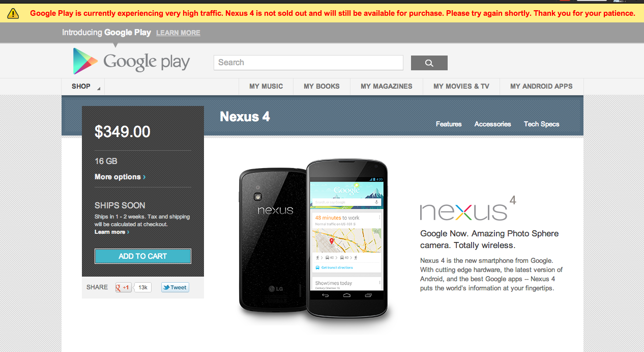Add Nexus 4 to cart
The height and width of the screenshot is (352, 644).
143,256
